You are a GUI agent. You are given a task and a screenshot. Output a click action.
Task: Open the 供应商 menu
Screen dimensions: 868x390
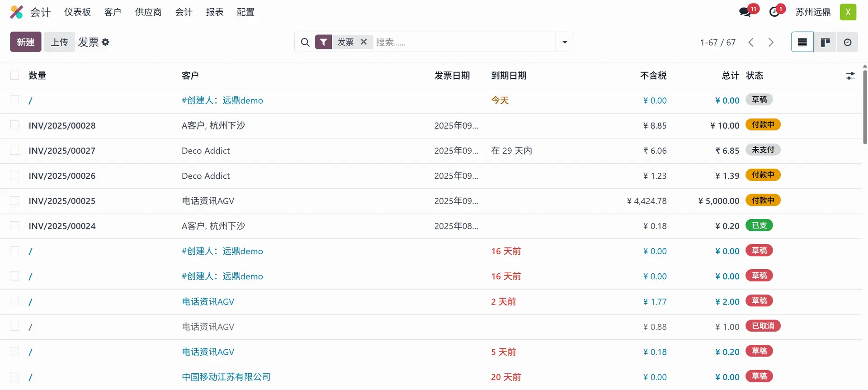[x=148, y=12]
